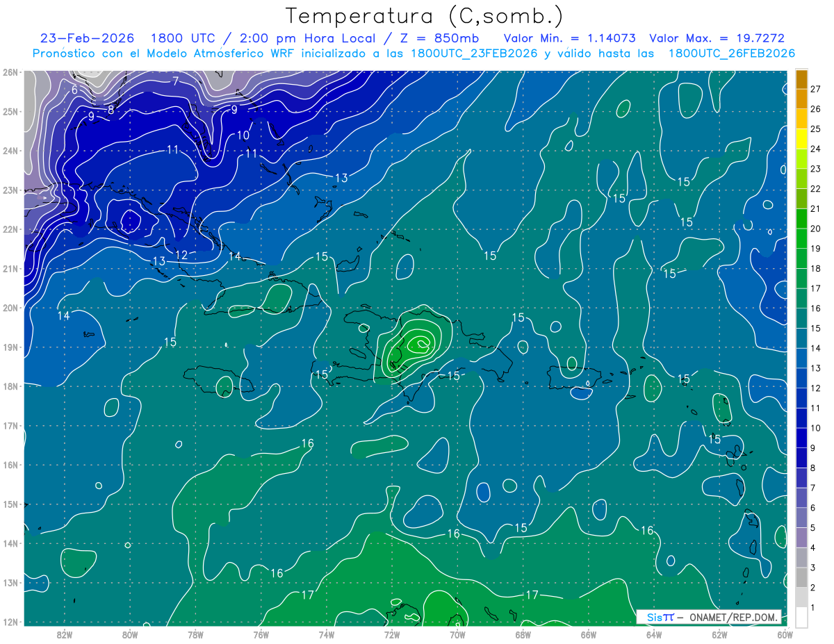834x644 pixels.
Task: Click the latitude axis label "12N"
Action: click(x=10, y=621)
